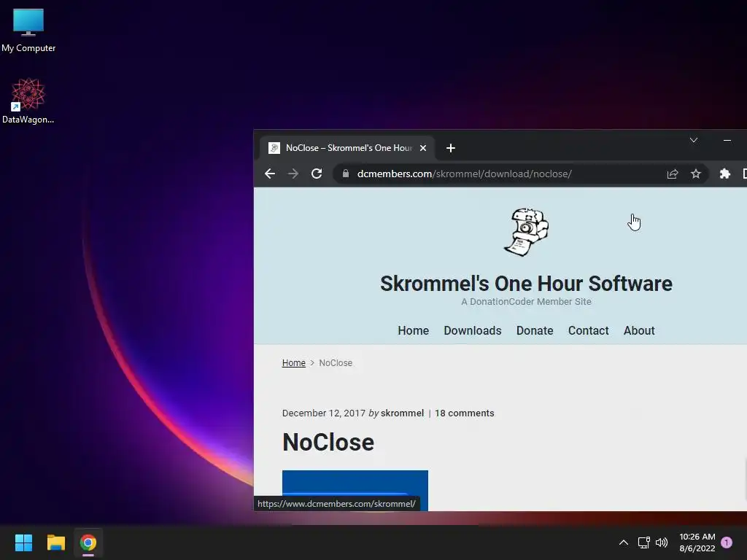Go back in Chrome with the back arrow
The width and height of the screenshot is (747, 560).
pyautogui.click(x=270, y=174)
